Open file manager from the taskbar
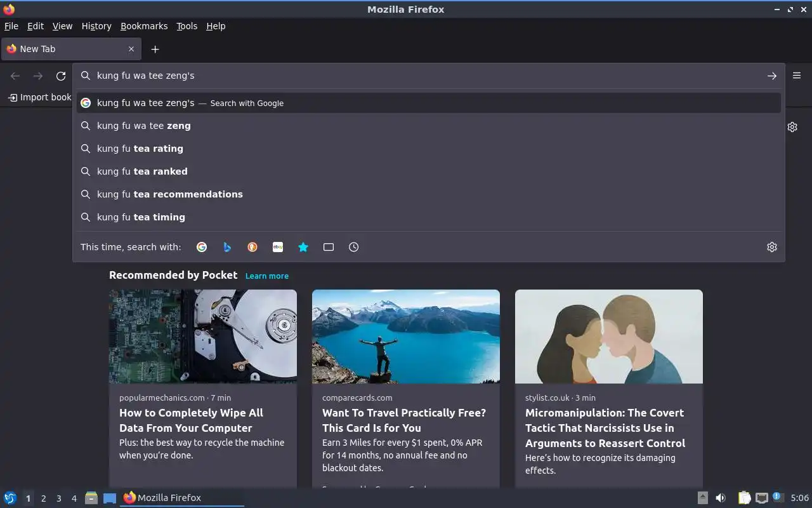Image resolution: width=812 pixels, height=508 pixels. coord(91,498)
